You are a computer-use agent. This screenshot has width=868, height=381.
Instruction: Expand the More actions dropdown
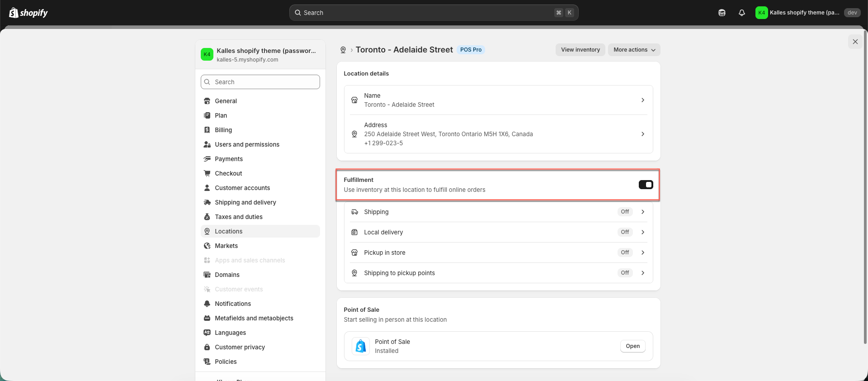634,50
